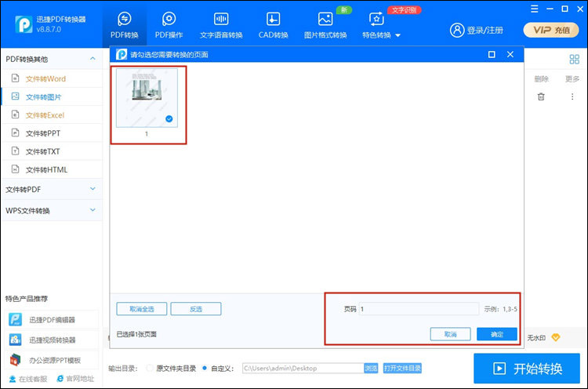
Task: Click the output path input field
Action: (303, 368)
